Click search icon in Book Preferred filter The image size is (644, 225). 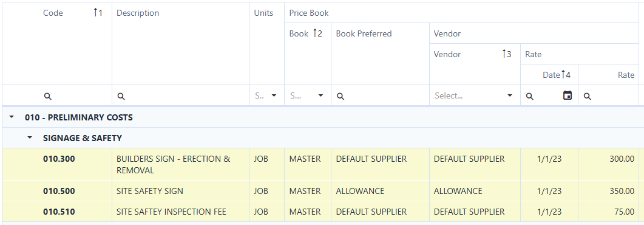[x=340, y=96]
